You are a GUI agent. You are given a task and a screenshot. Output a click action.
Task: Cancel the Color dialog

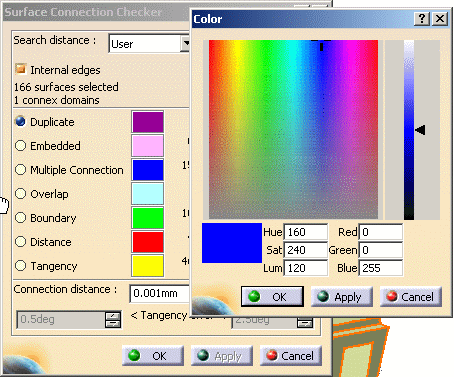pyautogui.click(x=411, y=296)
